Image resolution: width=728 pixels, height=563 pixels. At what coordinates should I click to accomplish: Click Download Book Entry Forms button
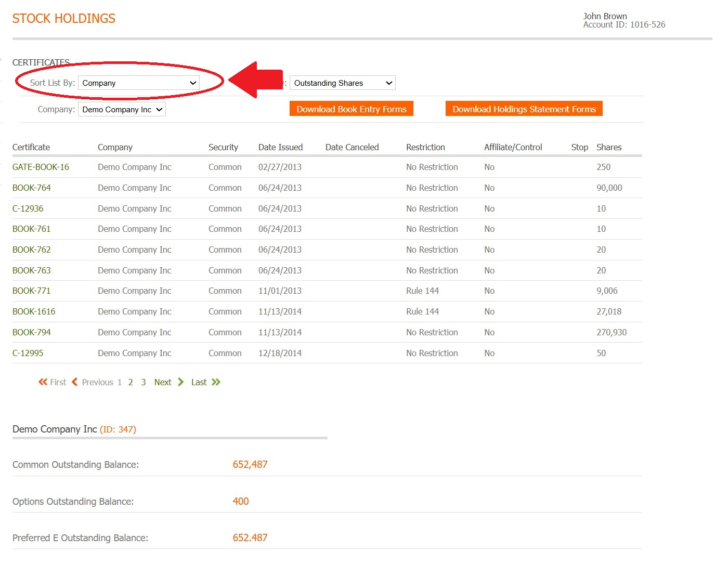pyautogui.click(x=351, y=109)
